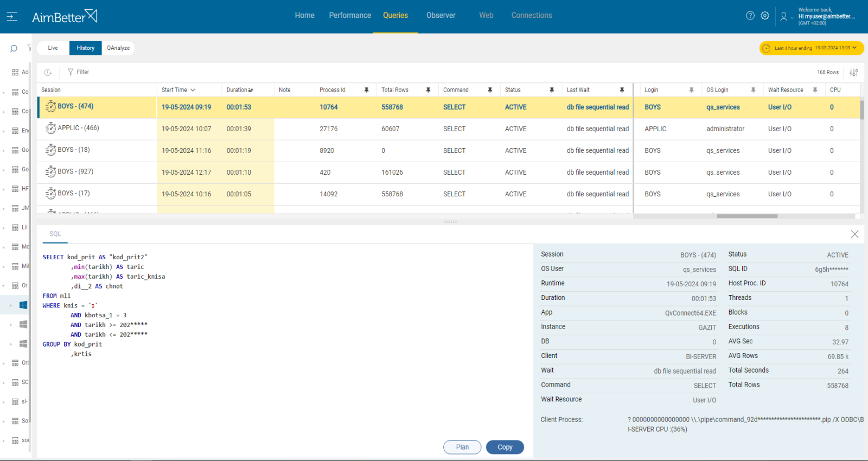
Task: Click the CPU column header
Action: pos(835,90)
